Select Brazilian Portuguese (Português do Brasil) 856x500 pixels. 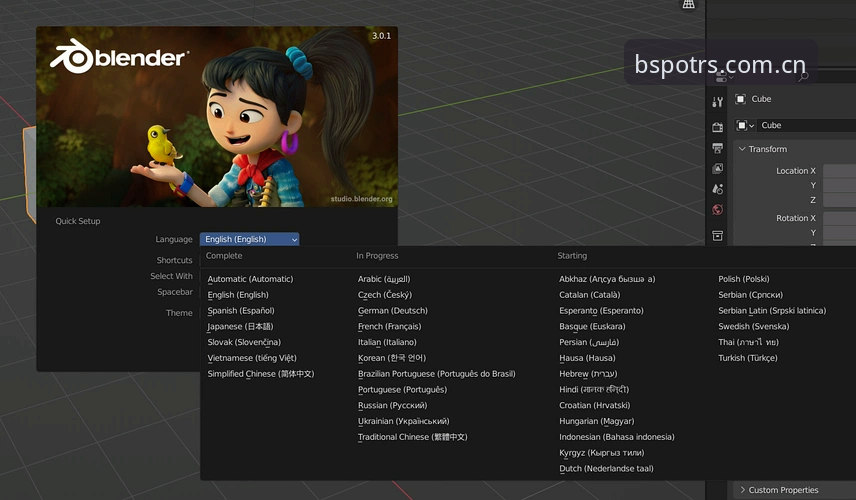click(436, 374)
